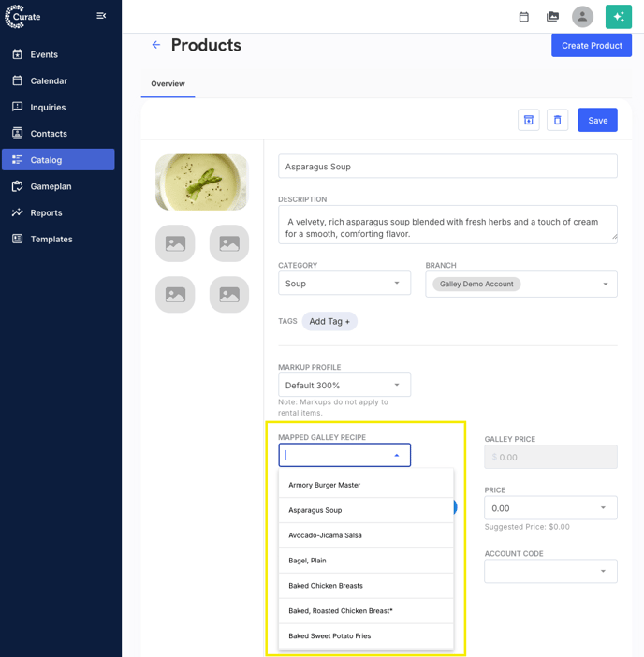Choose Bagel, Plain recipe
The height and width of the screenshot is (657, 644).
tap(366, 561)
